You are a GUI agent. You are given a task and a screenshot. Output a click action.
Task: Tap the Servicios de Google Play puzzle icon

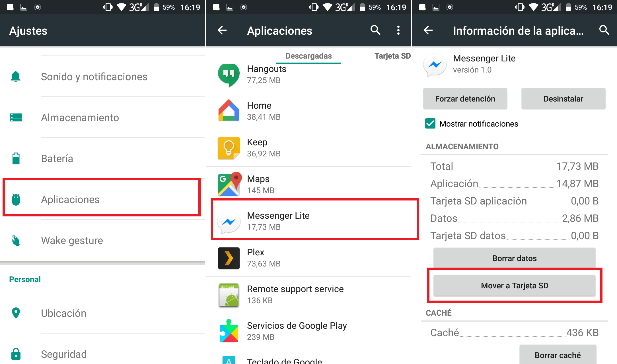229,331
